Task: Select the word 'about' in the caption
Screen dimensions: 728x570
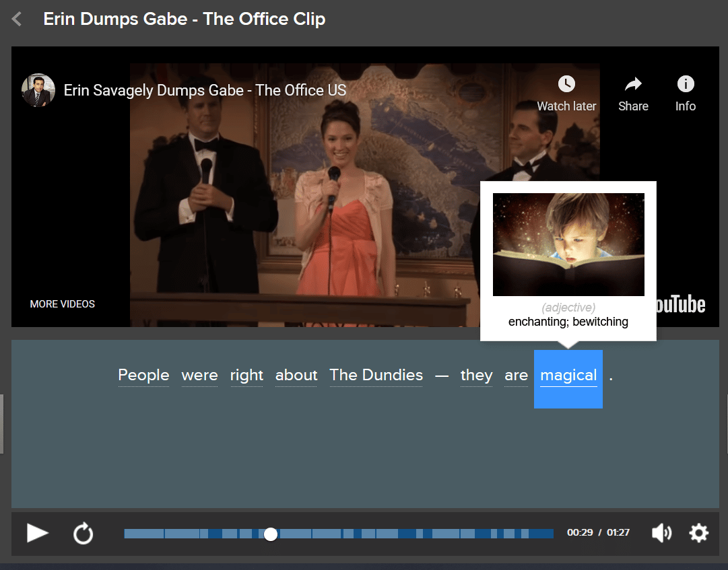Action: [x=296, y=376]
